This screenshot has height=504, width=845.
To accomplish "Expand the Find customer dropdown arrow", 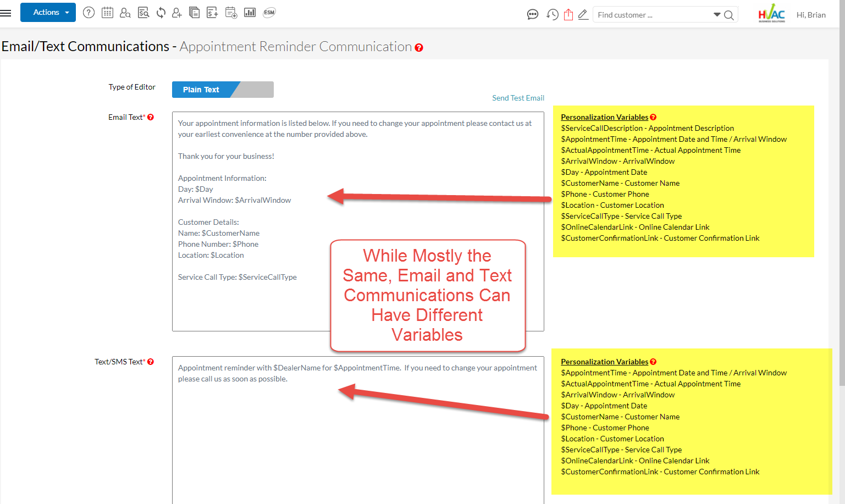I will click(717, 15).
